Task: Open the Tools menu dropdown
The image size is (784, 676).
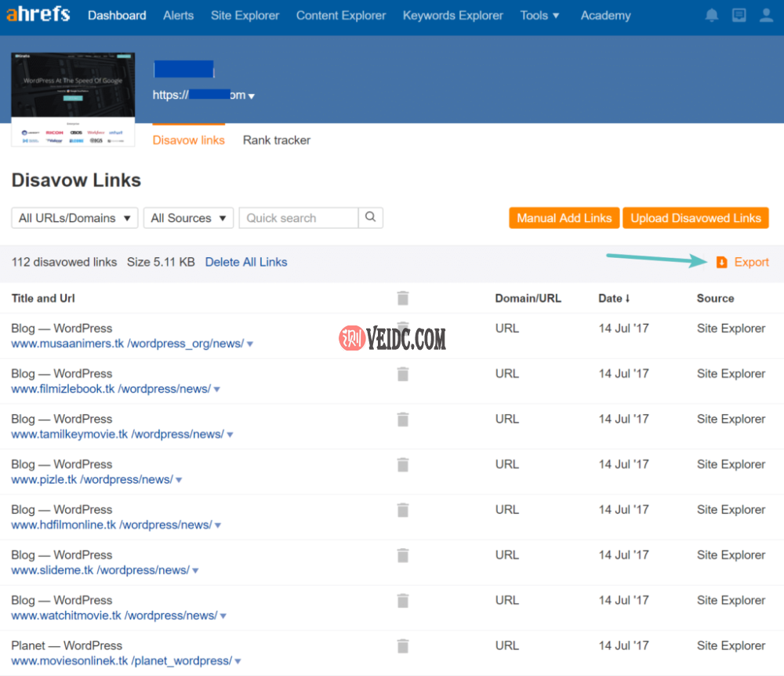Action: (x=540, y=16)
